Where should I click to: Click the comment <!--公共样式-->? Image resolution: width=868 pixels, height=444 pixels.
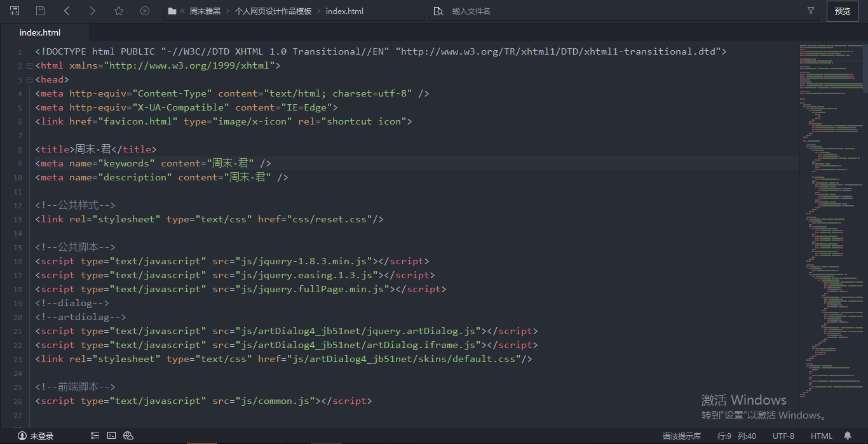(x=75, y=205)
